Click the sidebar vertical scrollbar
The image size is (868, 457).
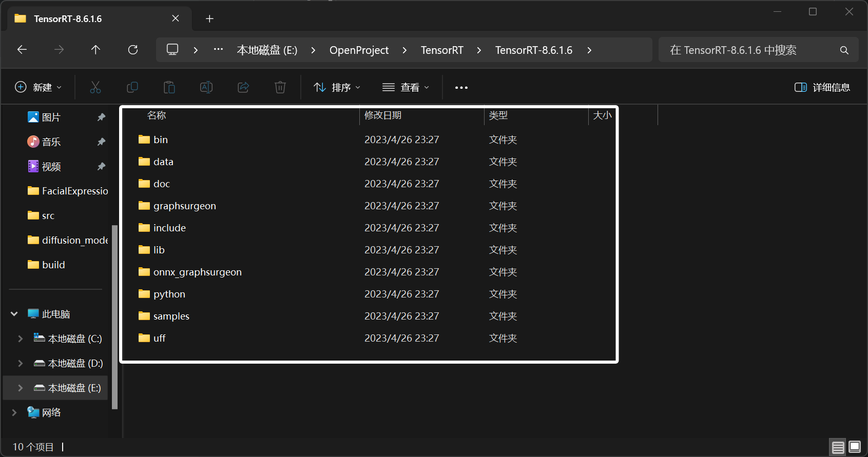click(x=114, y=317)
